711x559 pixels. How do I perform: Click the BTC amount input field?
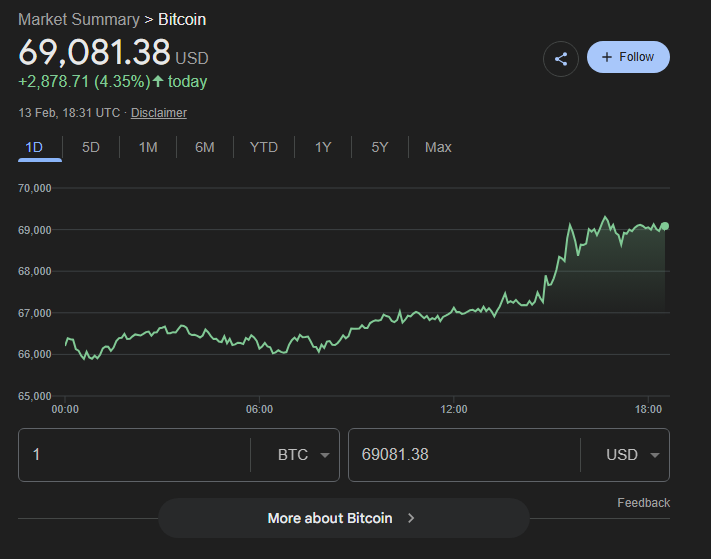pos(135,455)
